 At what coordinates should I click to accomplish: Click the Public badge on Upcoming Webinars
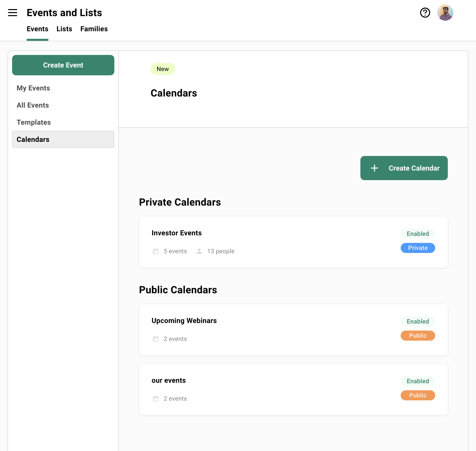[x=418, y=335]
